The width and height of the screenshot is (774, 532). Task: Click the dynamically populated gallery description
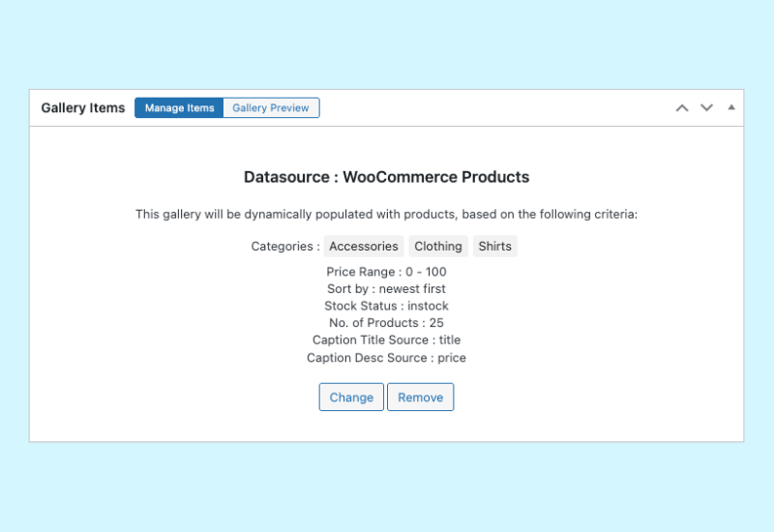386,214
